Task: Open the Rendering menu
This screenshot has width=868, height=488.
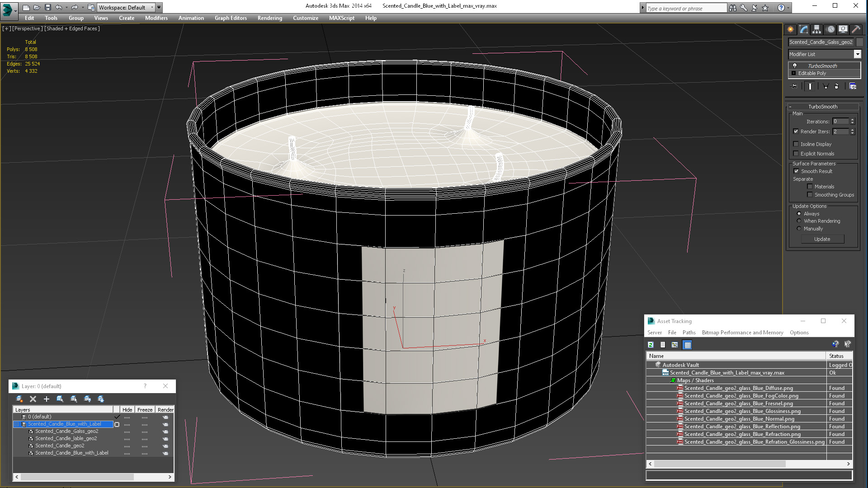Action: (x=269, y=18)
